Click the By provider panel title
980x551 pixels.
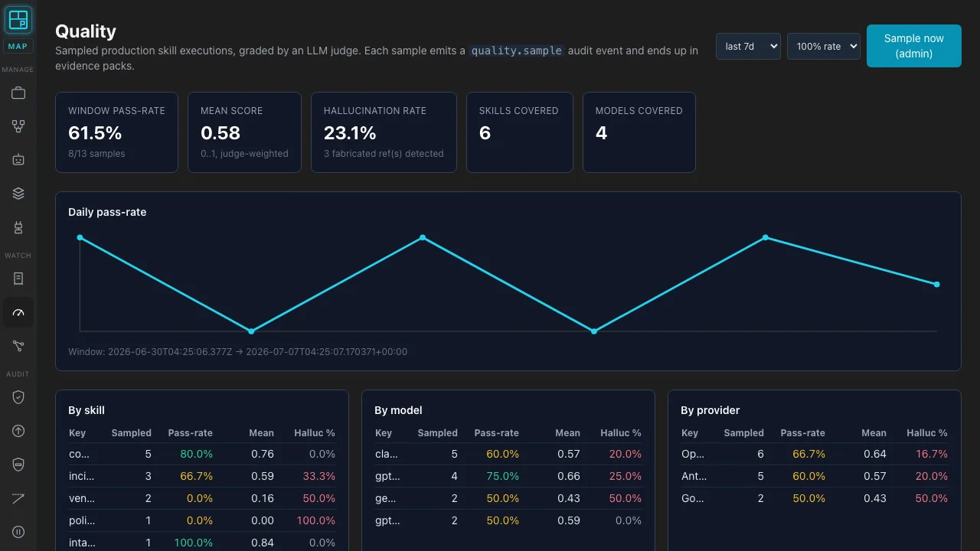[x=710, y=410]
